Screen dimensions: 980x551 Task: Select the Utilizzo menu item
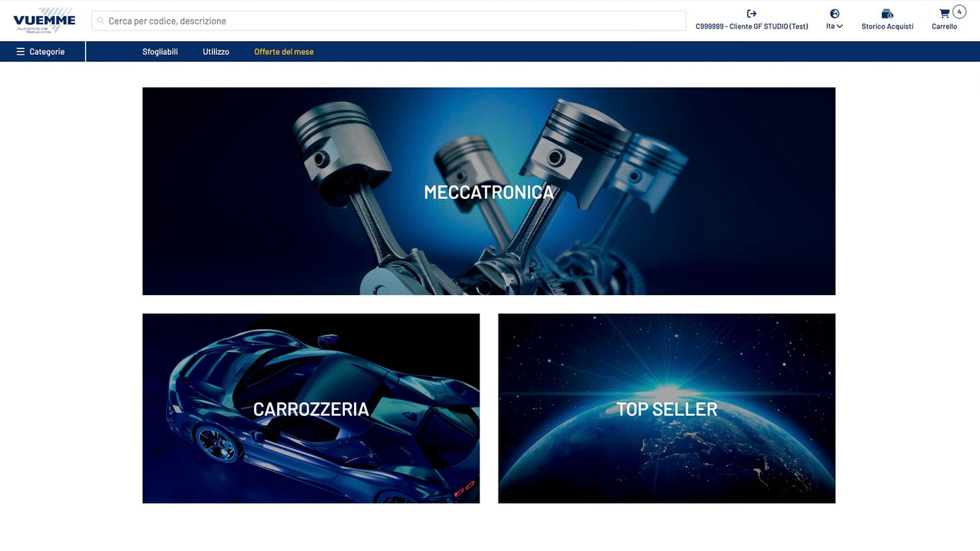pyautogui.click(x=216, y=52)
